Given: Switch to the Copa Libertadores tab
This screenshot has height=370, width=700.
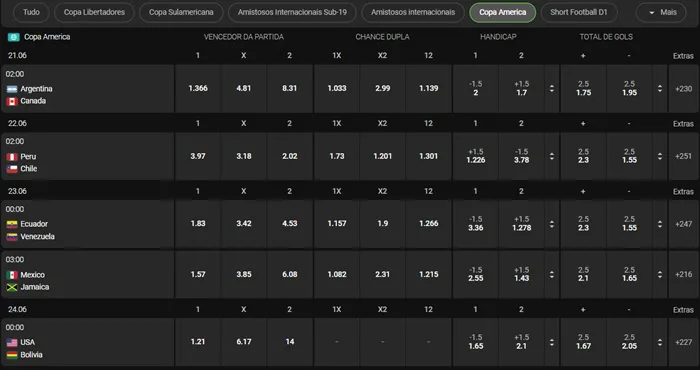Looking at the screenshot, I should tap(94, 12).
